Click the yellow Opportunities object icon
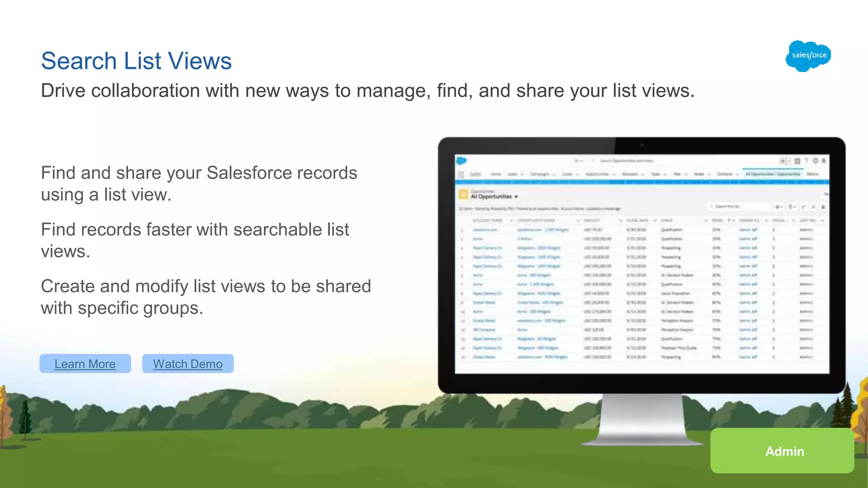 pyautogui.click(x=463, y=194)
